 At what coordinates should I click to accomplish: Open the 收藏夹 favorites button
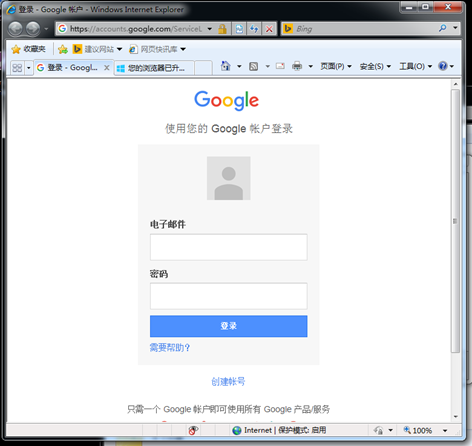click(x=28, y=49)
